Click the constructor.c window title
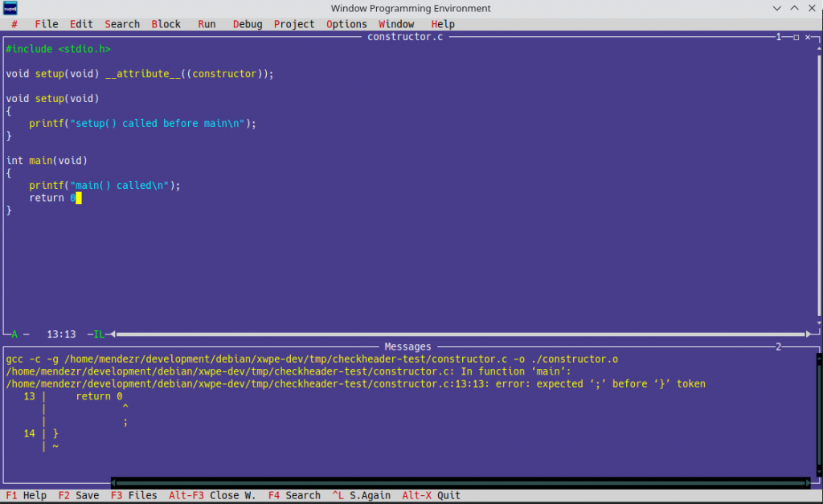This screenshot has width=823, height=504. [x=405, y=37]
